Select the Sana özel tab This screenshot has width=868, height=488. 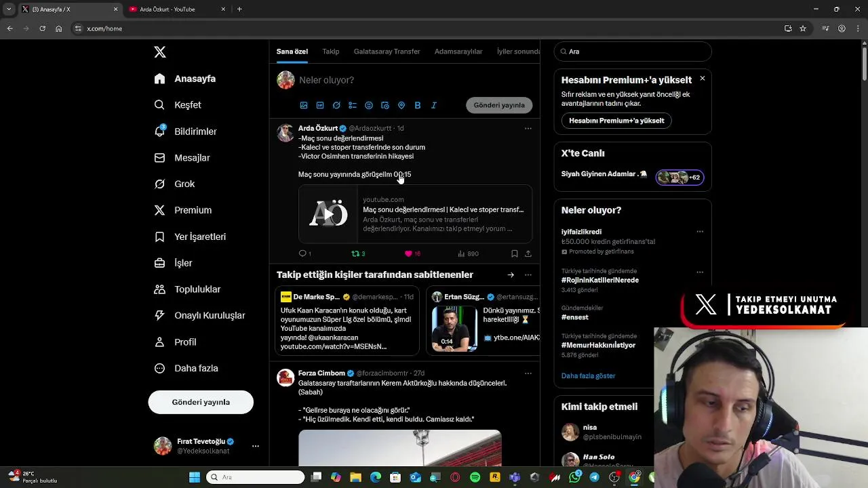292,52
